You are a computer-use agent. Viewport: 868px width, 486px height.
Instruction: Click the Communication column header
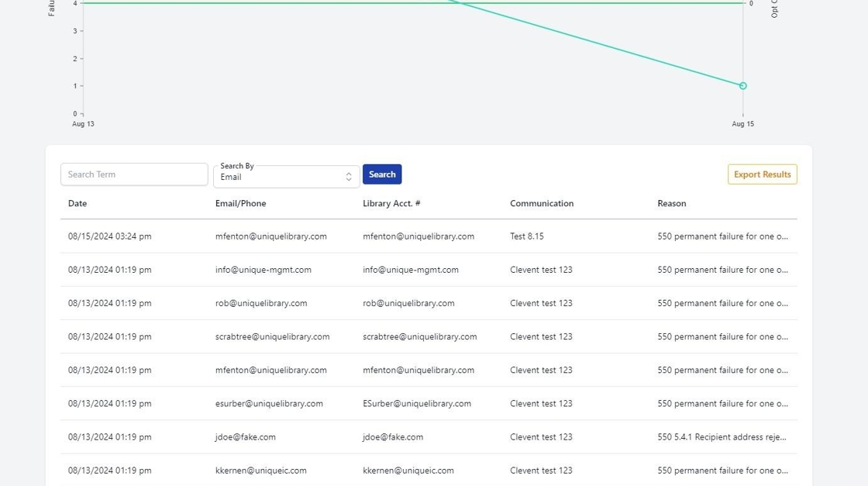542,203
